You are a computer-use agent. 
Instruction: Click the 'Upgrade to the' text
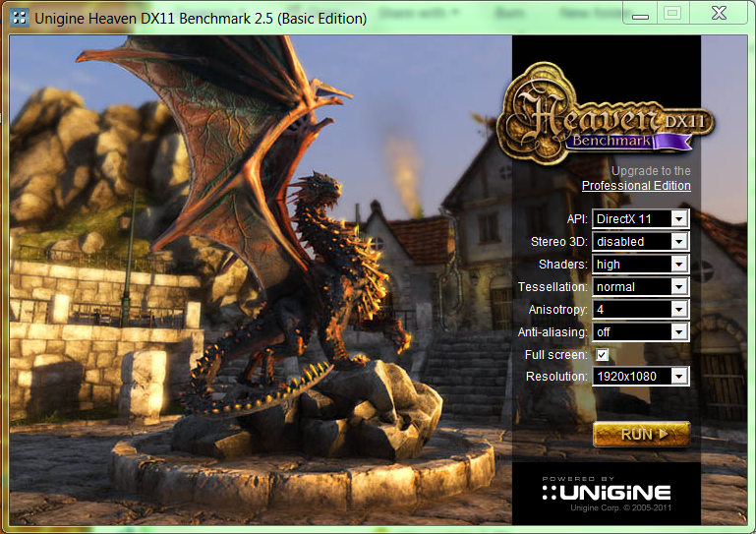click(x=651, y=171)
